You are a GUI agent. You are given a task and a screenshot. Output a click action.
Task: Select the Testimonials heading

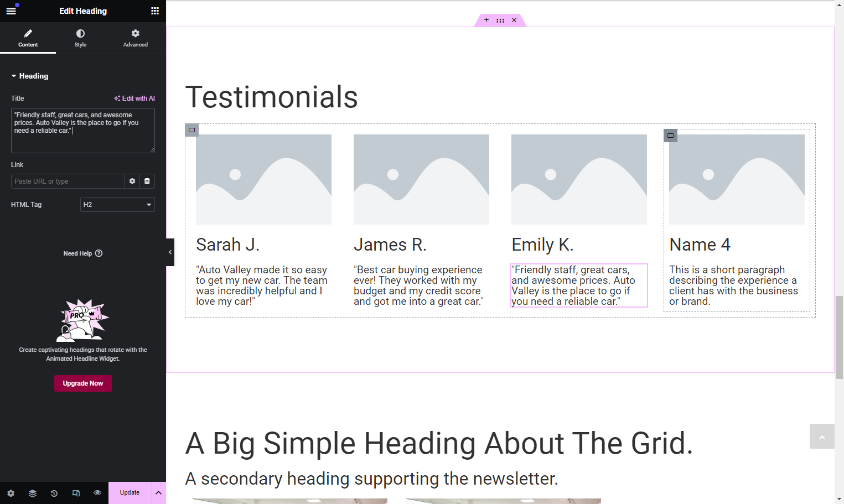pos(272,97)
